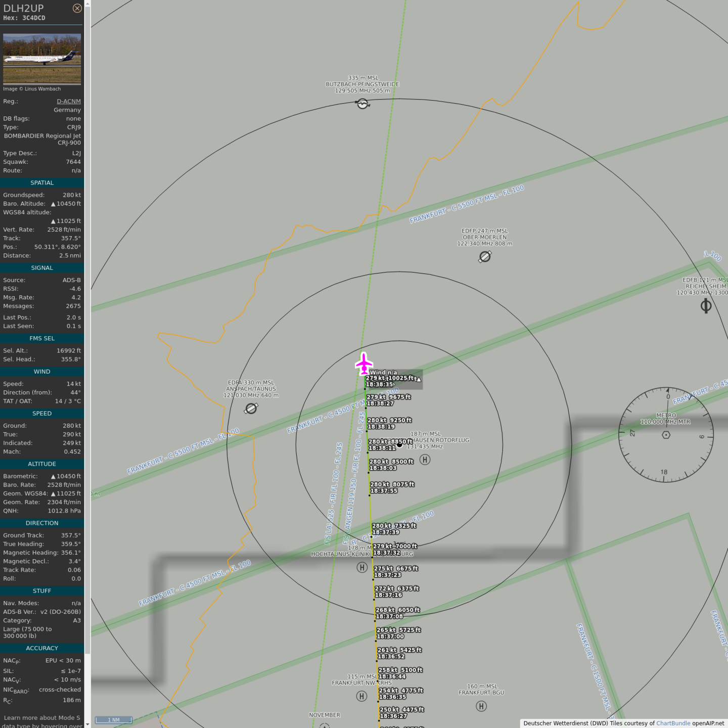Image resolution: width=728 pixels, height=728 pixels.
Task: Click the openAIP.net attribution link
Action: point(708,723)
